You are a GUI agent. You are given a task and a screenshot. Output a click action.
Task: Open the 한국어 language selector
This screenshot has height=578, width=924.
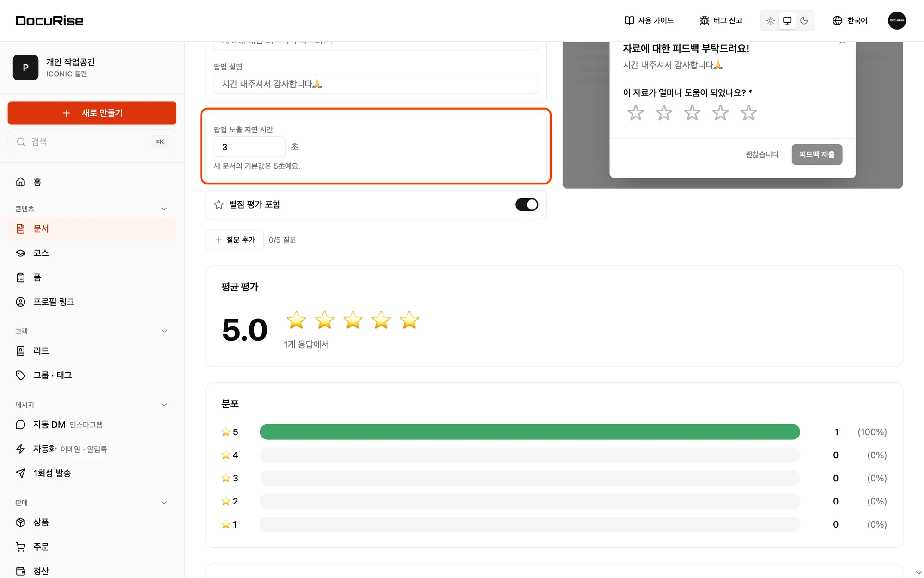pyautogui.click(x=850, y=20)
